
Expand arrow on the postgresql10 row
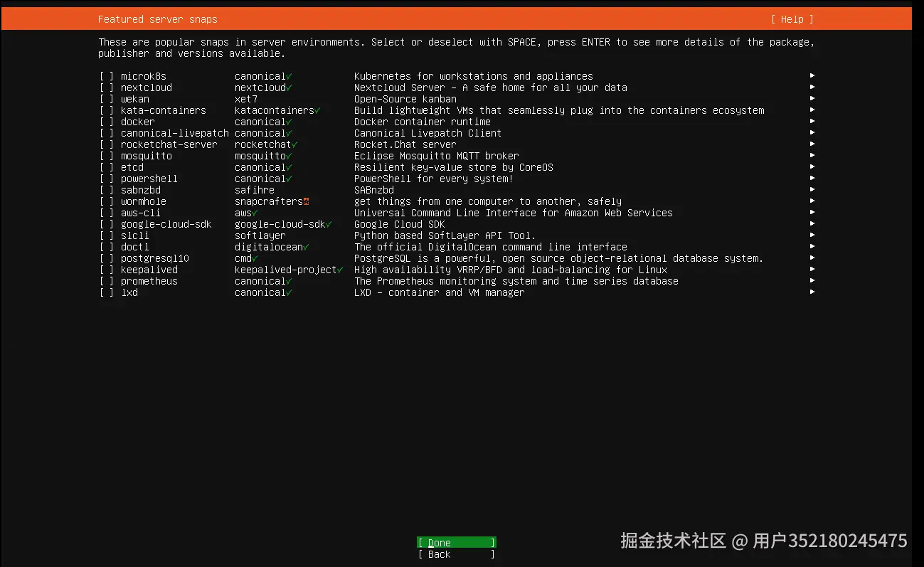(x=812, y=258)
